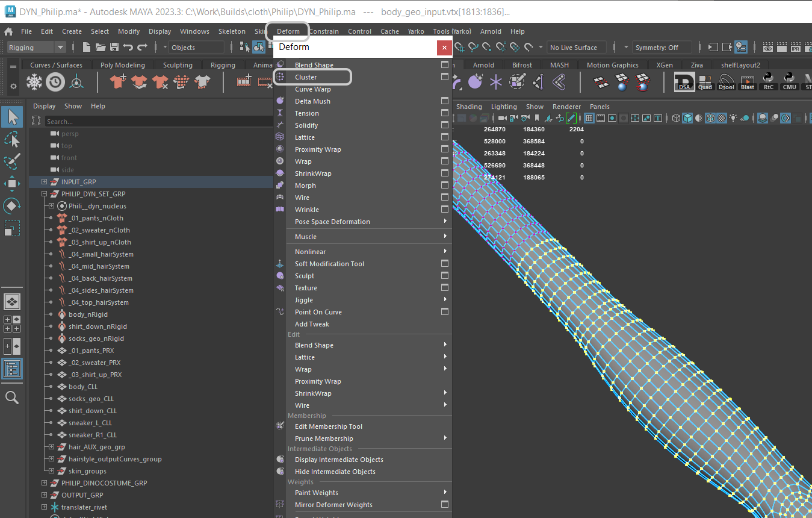Choose the Scale tool in toolbox
Screen dimensions: 812x518
pos(12,228)
